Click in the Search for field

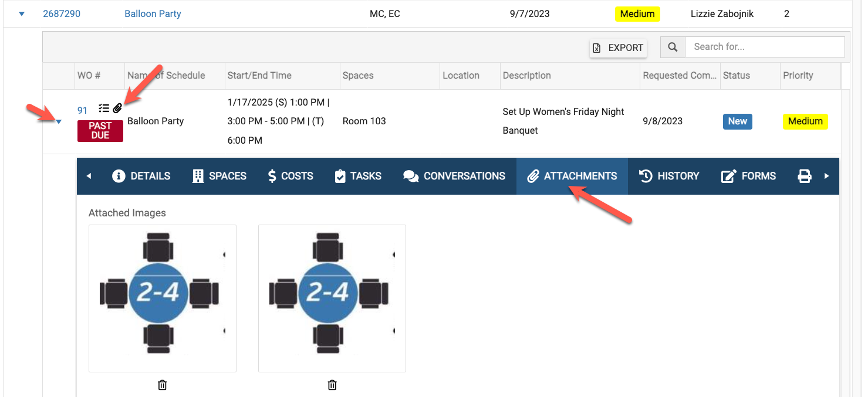click(x=765, y=47)
